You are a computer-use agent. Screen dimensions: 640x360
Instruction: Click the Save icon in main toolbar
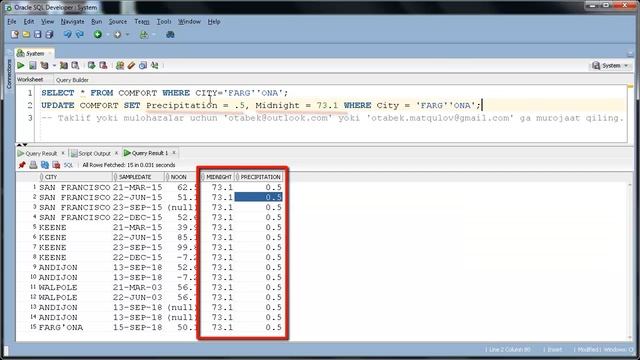(38, 35)
